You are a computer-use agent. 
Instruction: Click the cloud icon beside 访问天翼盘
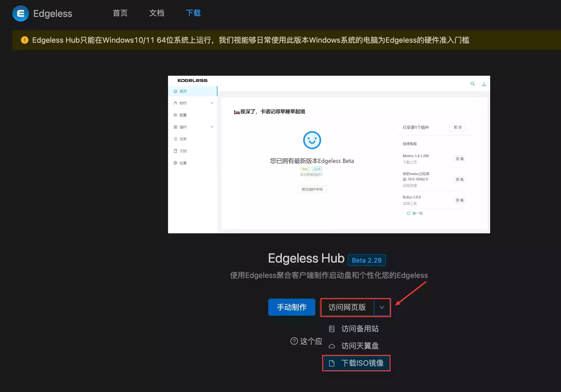pos(332,346)
